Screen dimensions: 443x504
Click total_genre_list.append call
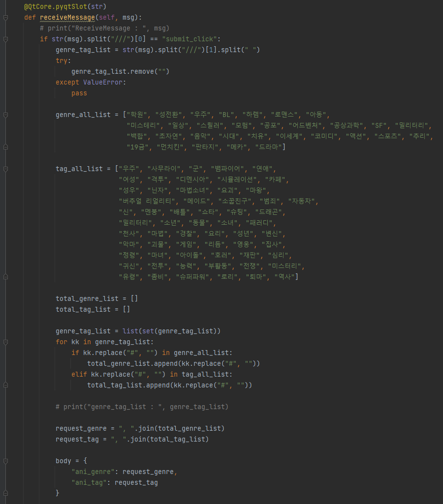coord(173,363)
